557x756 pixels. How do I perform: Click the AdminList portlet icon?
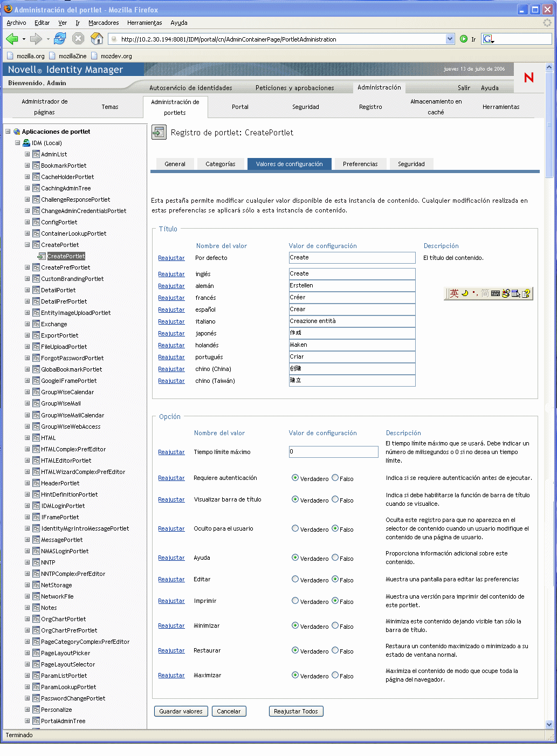coord(36,154)
